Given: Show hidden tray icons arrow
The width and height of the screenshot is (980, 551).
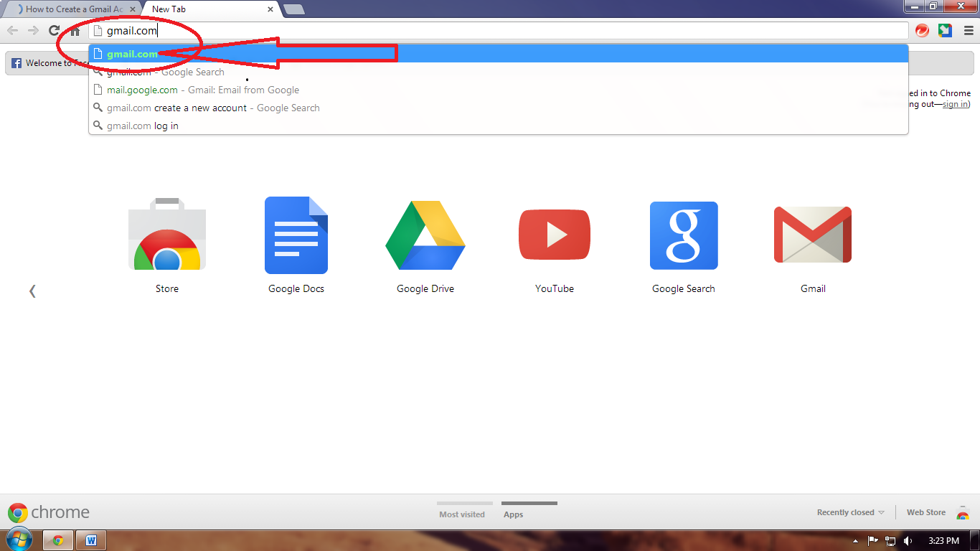Looking at the screenshot, I should coord(856,541).
